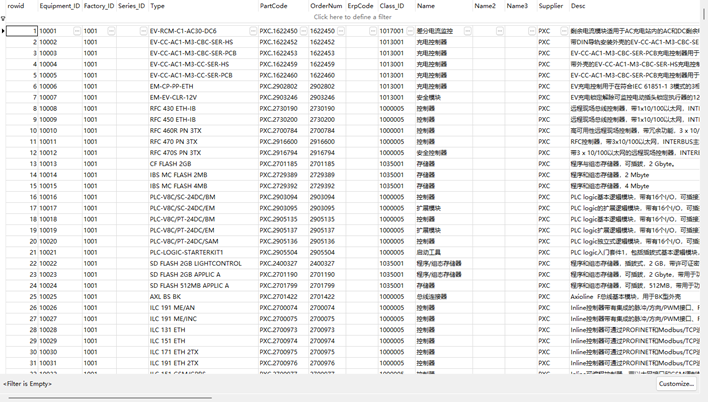Select Supplier cell PXC in row 31

[553, 363]
